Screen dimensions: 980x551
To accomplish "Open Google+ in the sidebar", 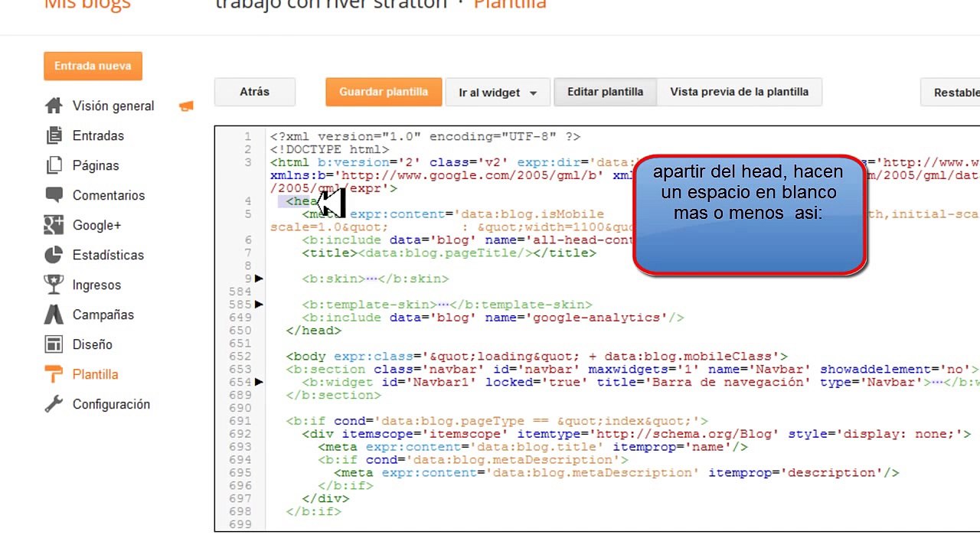I will (x=97, y=225).
